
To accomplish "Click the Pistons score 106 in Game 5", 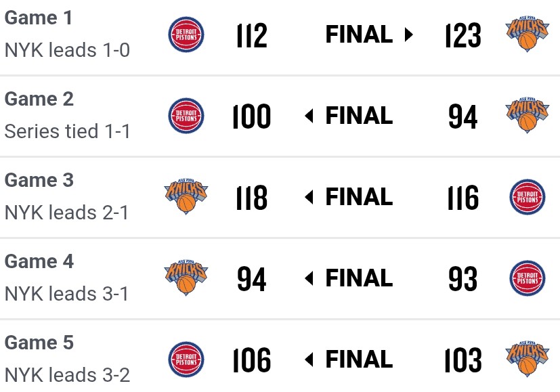I will tap(252, 360).
